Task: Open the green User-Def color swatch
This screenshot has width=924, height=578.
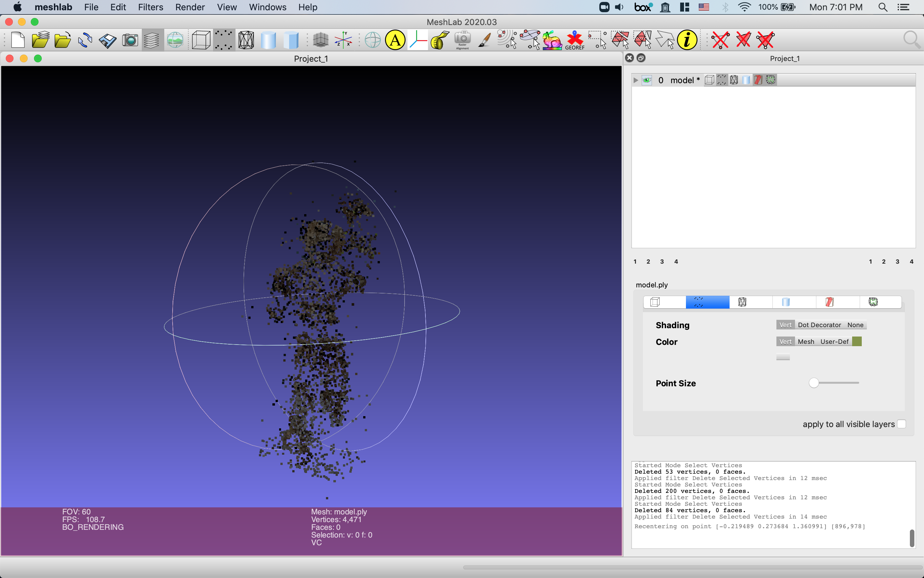Action: pos(857,341)
